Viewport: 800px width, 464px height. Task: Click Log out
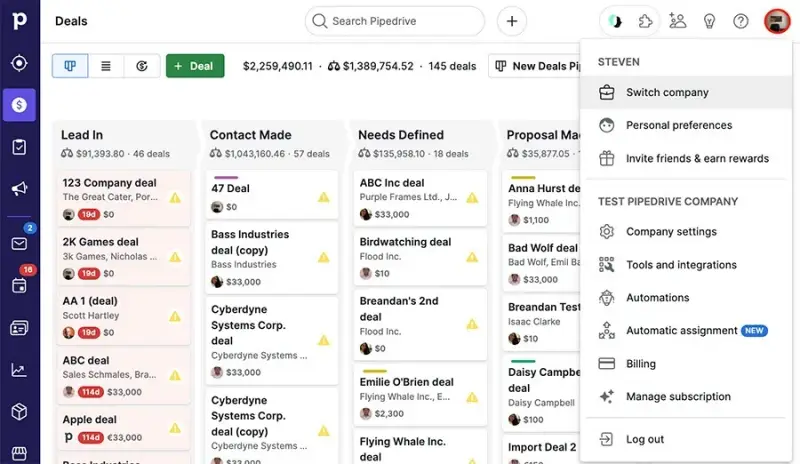686,439
